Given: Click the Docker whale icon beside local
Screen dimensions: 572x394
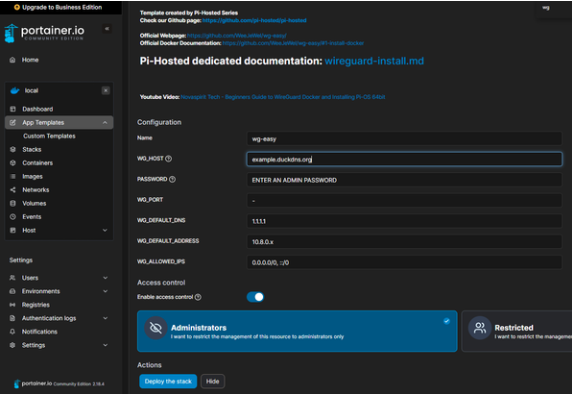Looking at the screenshot, I should coord(15,90).
